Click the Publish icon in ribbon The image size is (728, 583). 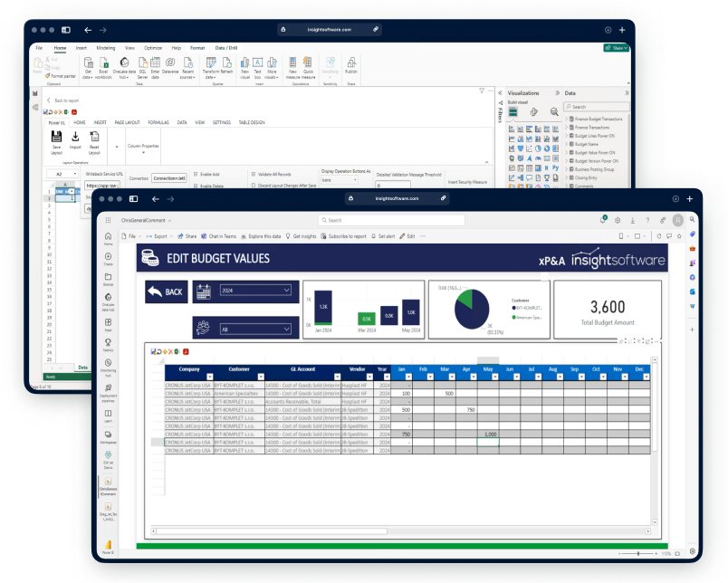point(350,66)
